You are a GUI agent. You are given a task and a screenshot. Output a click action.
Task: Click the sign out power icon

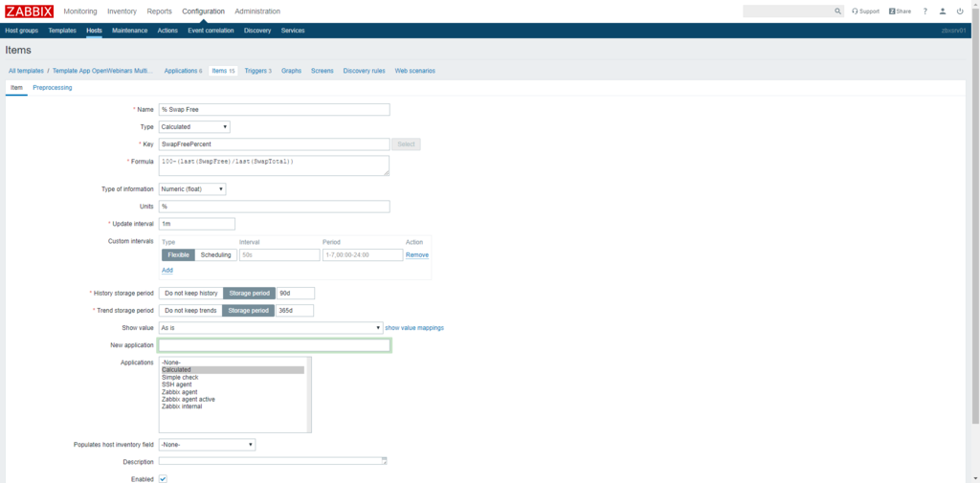pyautogui.click(x=960, y=11)
